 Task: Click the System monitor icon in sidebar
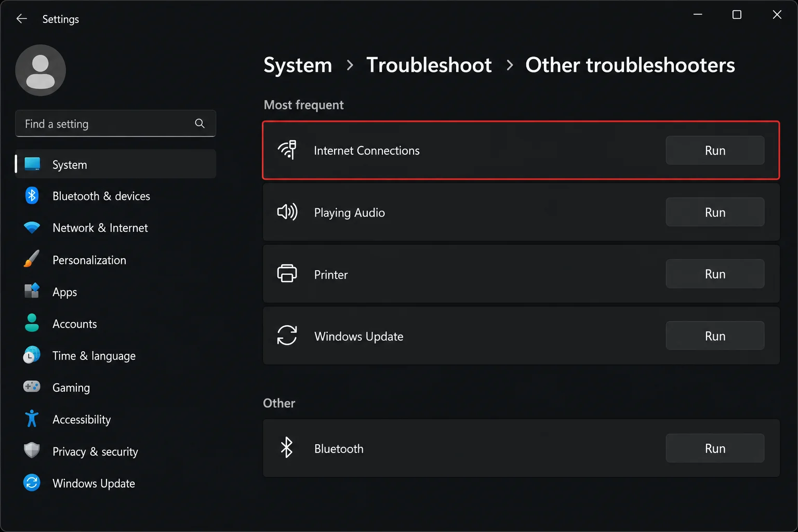pyautogui.click(x=32, y=164)
